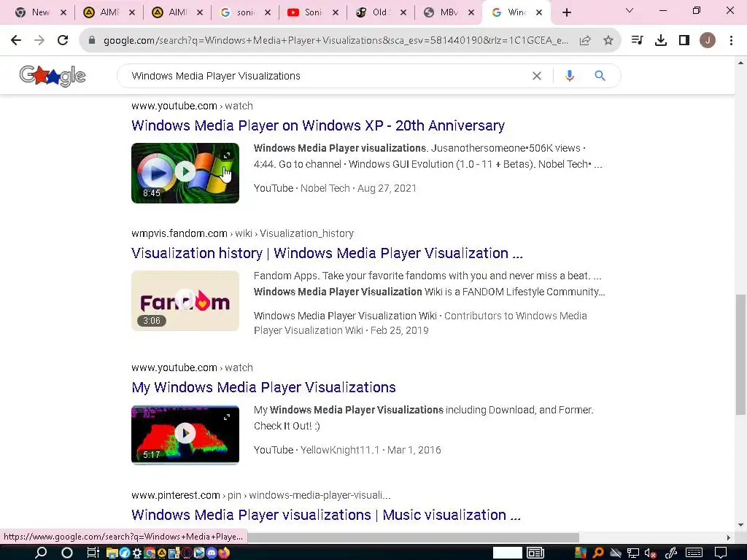Open the OneDrive cloud tray icon
This screenshot has width=747, height=560.
[x=616, y=553]
